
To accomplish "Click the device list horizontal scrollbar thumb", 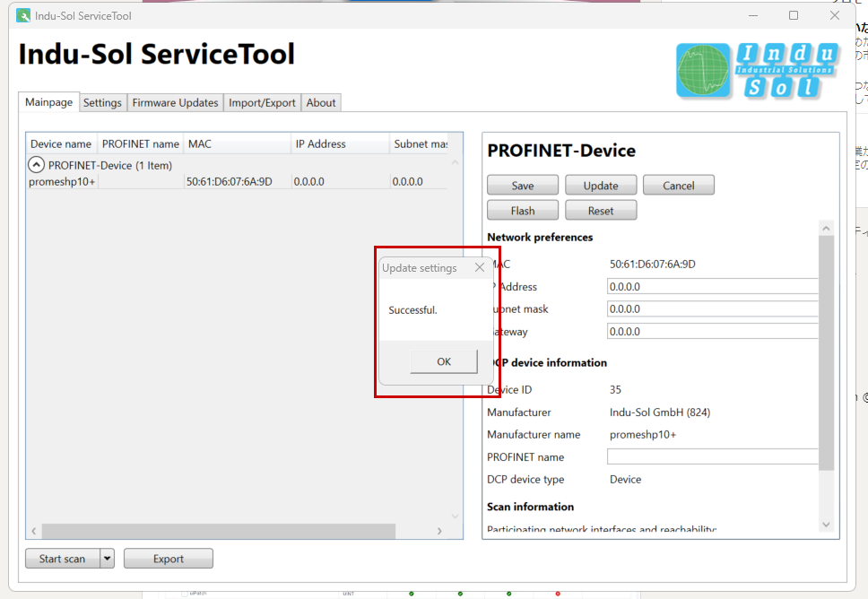I will [x=219, y=531].
